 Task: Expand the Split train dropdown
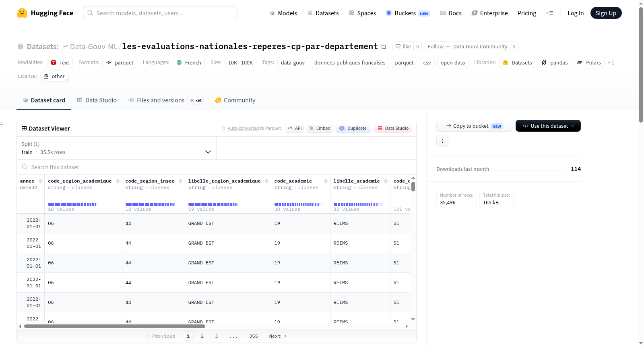click(116, 148)
